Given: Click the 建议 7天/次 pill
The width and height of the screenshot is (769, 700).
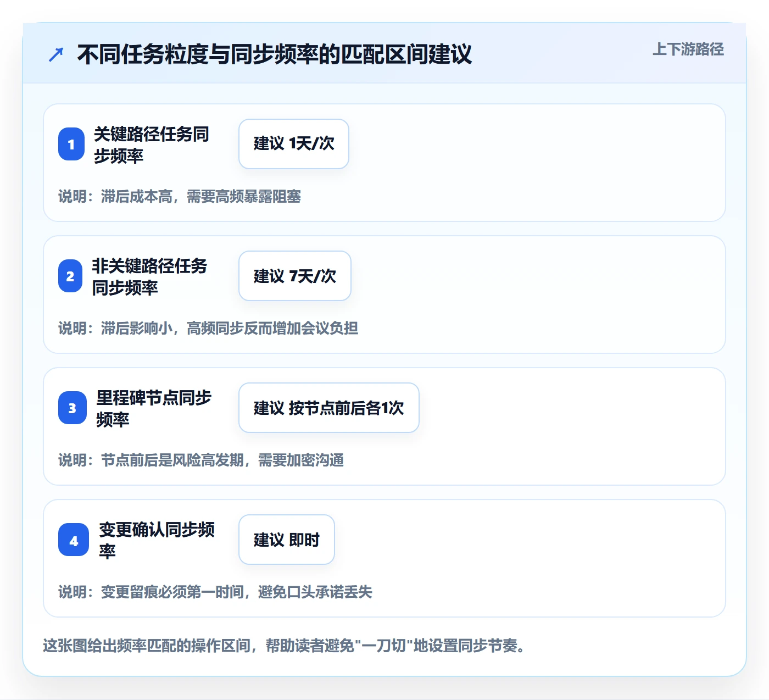Looking at the screenshot, I should tap(295, 276).
